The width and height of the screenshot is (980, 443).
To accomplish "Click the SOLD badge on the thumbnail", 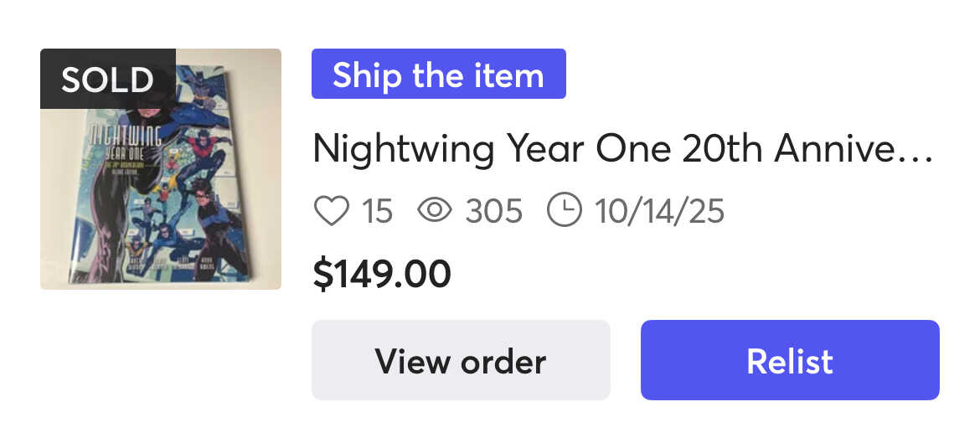I will click(x=107, y=80).
